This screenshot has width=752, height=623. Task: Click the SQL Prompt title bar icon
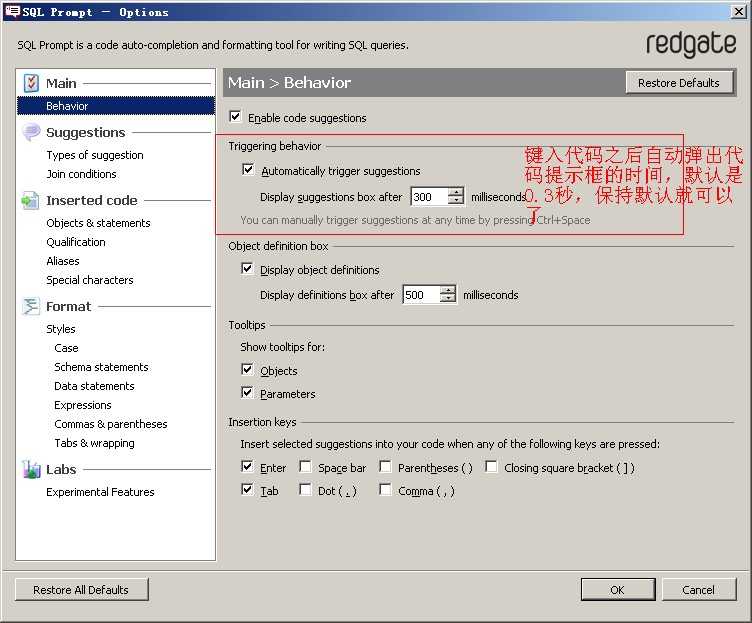click(12, 11)
